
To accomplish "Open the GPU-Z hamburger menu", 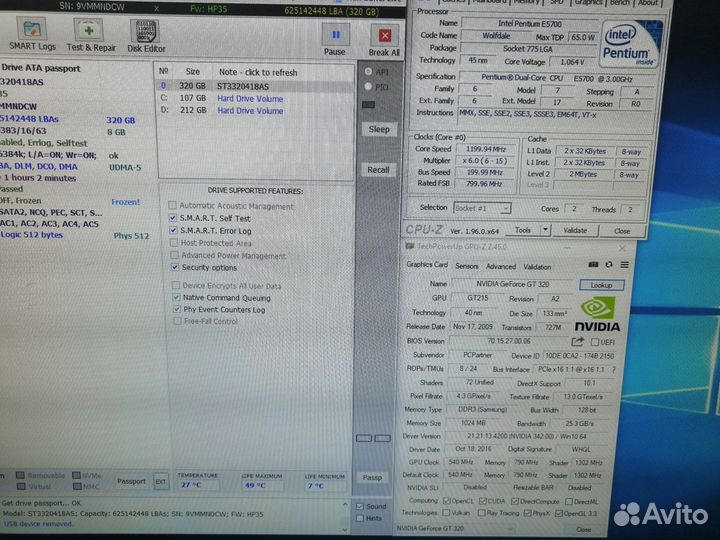I will click(x=624, y=264).
